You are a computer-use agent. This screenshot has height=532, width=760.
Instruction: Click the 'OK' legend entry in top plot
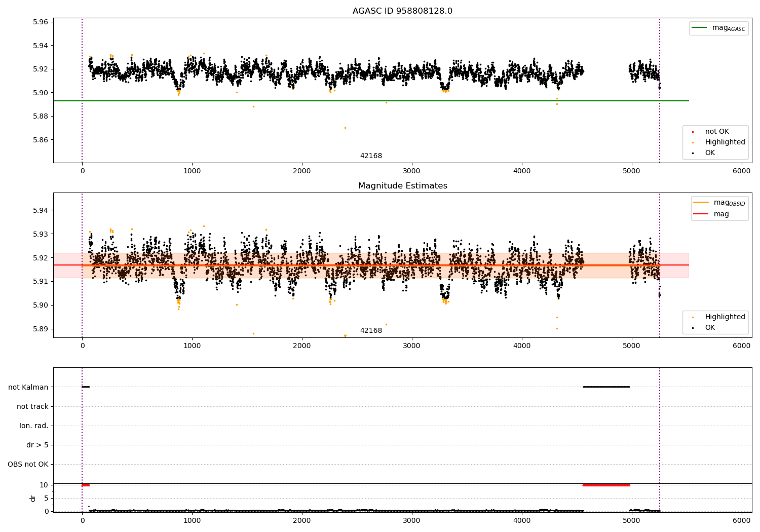point(710,153)
